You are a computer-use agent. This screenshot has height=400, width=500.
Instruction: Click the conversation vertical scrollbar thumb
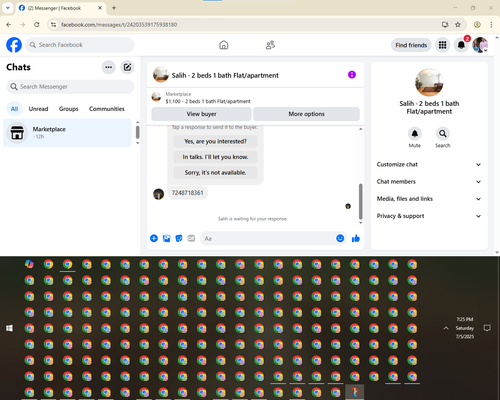click(360, 201)
